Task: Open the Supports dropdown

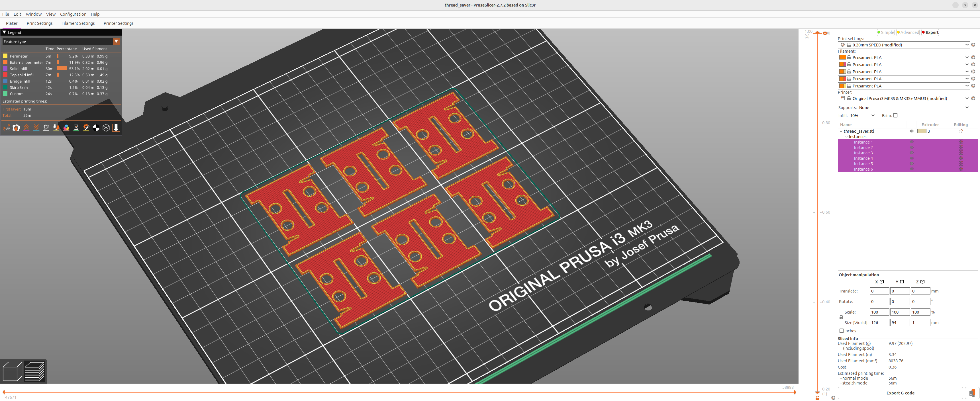Action: coord(913,108)
